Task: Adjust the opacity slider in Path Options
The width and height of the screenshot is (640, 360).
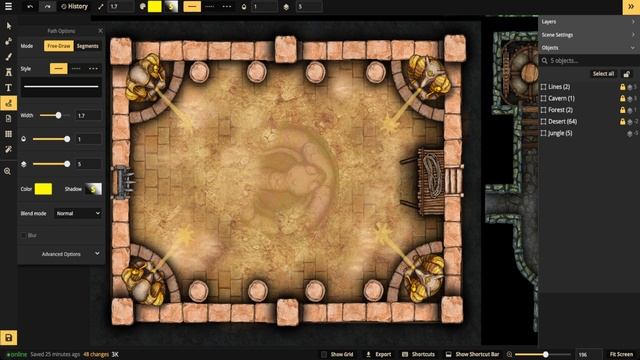Action: [x=51, y=139]
